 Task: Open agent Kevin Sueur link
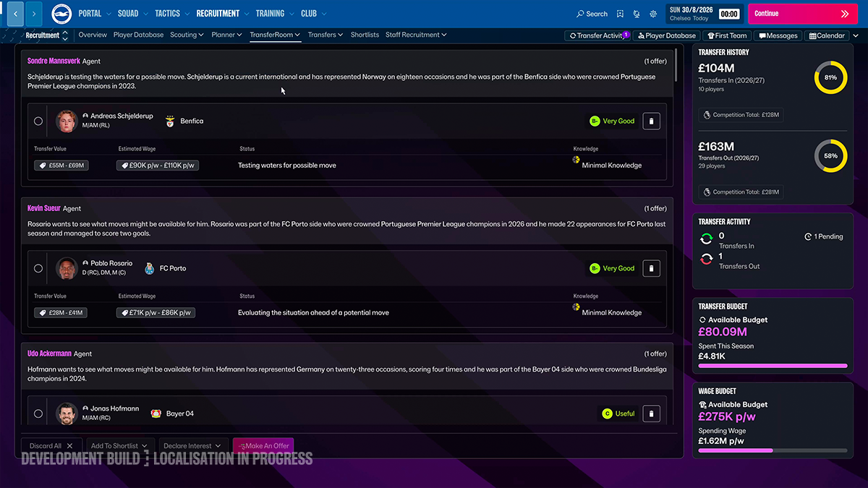click(x=44, y=208)
